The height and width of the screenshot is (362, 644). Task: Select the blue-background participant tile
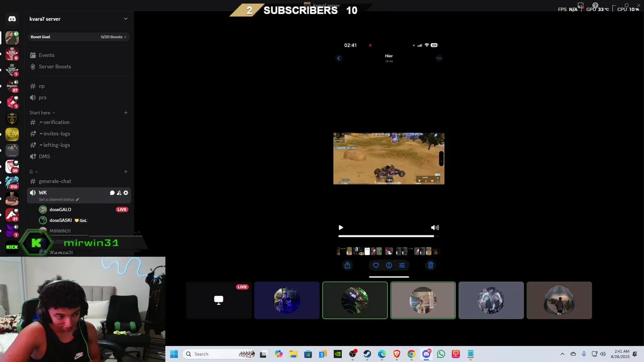(287, 300)
